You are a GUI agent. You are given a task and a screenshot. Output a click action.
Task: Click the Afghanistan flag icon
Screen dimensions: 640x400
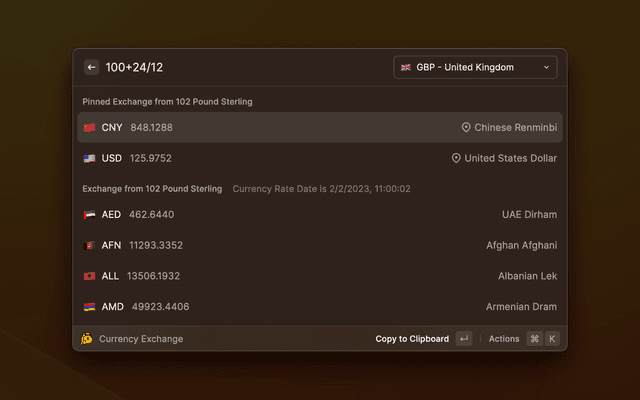click(x=90, y=245)
